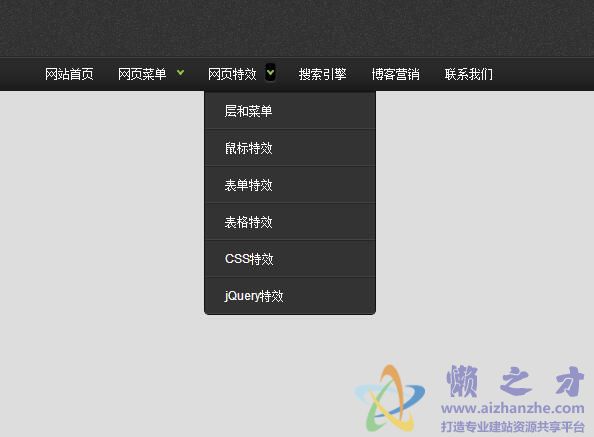Viewport: 594px width, 437px height.
Task: Visit the www.aizhanzhe.com link
Action: pyautogui.click(x=513, y=408)
